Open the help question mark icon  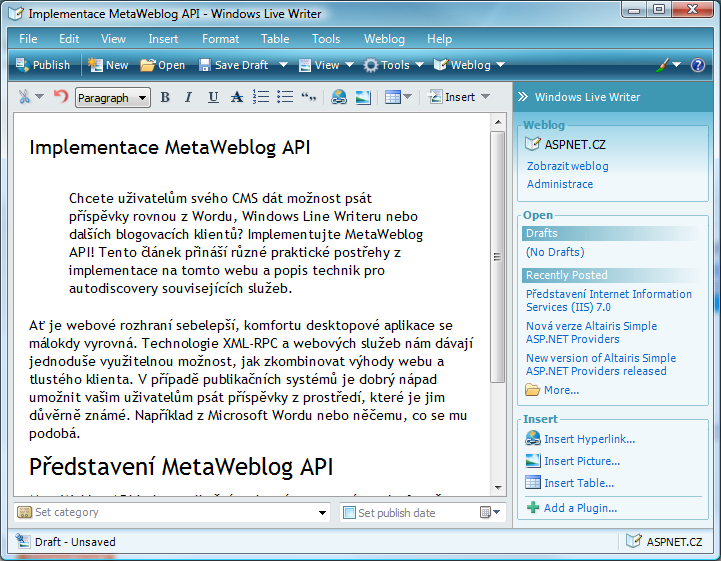pos(698,65)
